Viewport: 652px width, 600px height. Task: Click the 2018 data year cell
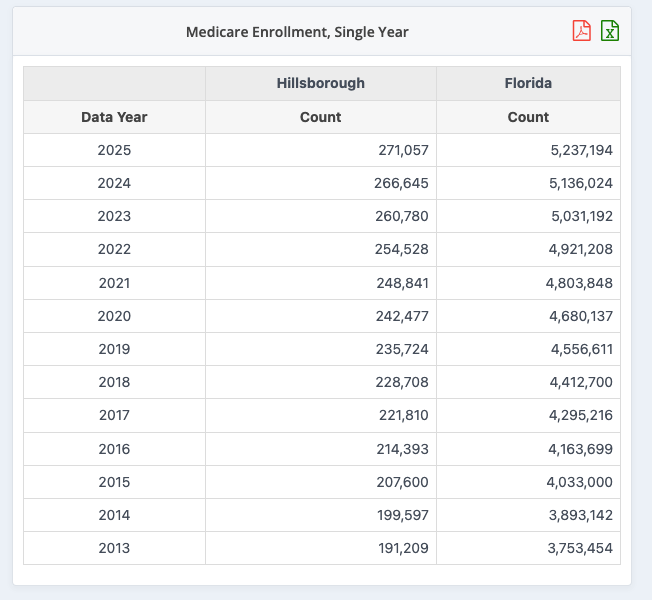(x=114, y=382)
